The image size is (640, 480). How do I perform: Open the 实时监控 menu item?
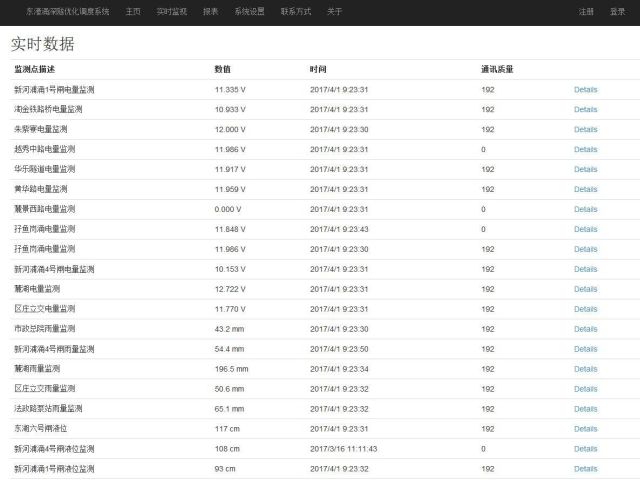tap(172, 12)
